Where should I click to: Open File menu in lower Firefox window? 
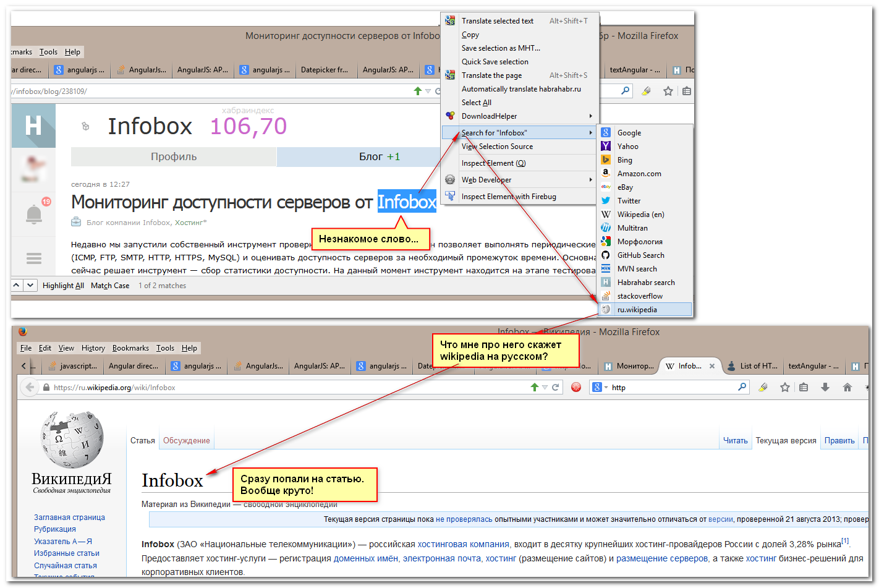(26, 348)
